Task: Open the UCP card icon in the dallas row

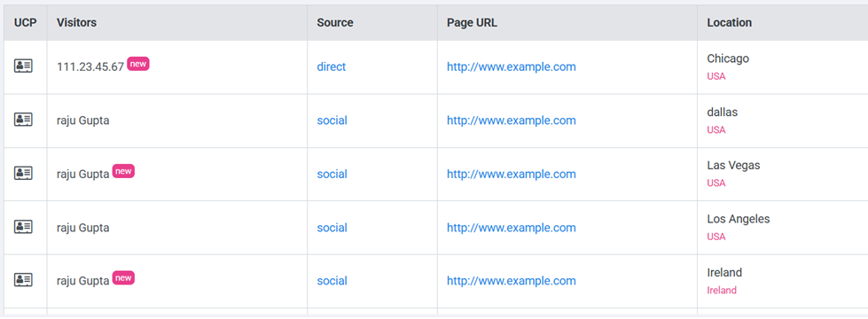Action: pos(23,120)
